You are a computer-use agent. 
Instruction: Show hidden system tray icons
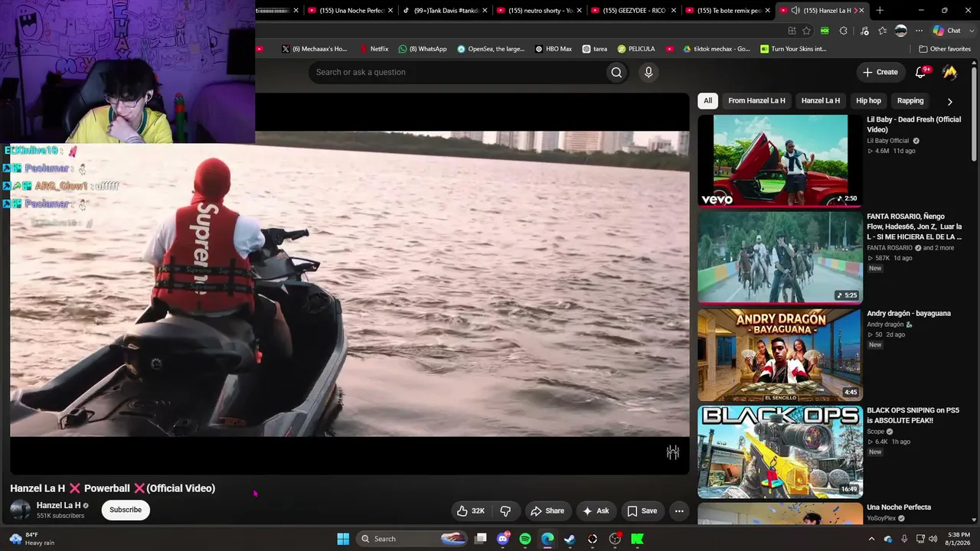(x=871, y=539)
